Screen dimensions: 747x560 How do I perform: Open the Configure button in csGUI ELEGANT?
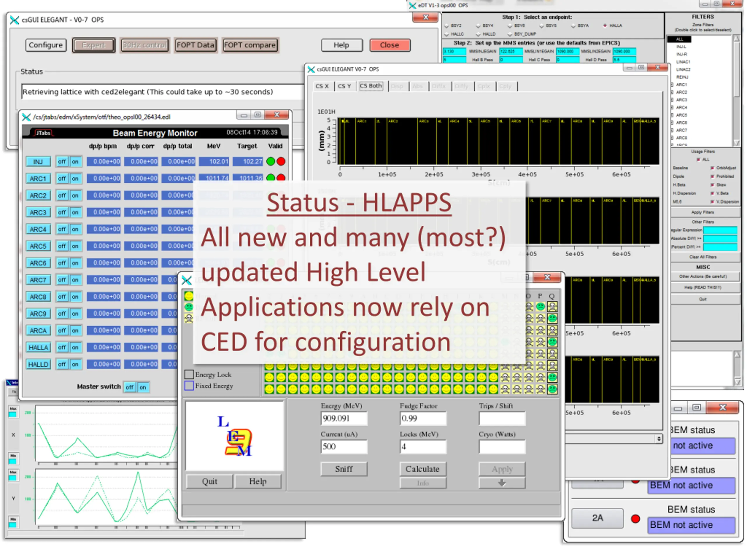pos(46,45)
